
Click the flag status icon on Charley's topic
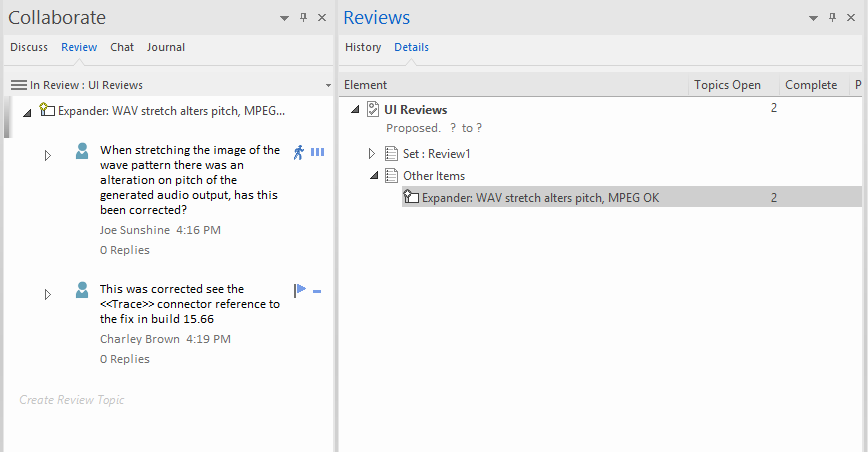300,291
